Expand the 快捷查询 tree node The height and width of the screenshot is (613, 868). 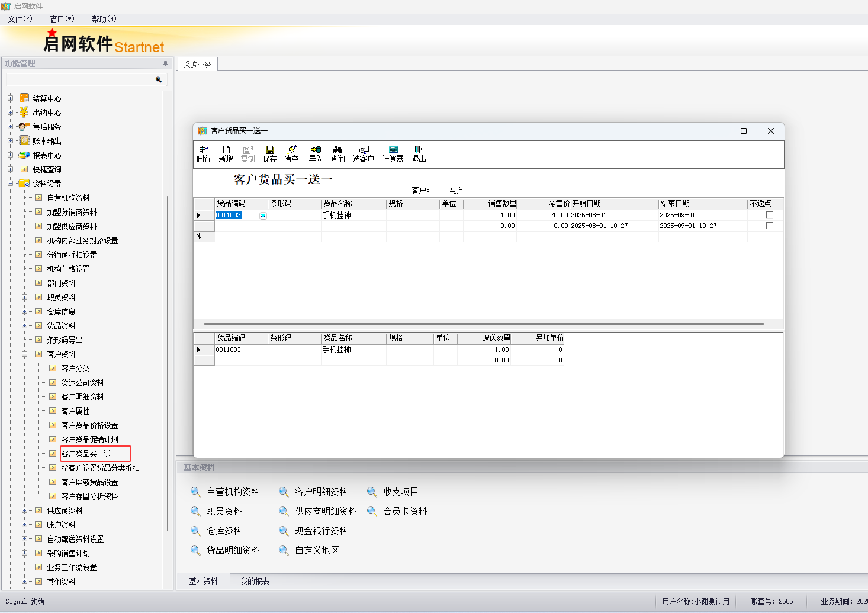pos(10,169)
